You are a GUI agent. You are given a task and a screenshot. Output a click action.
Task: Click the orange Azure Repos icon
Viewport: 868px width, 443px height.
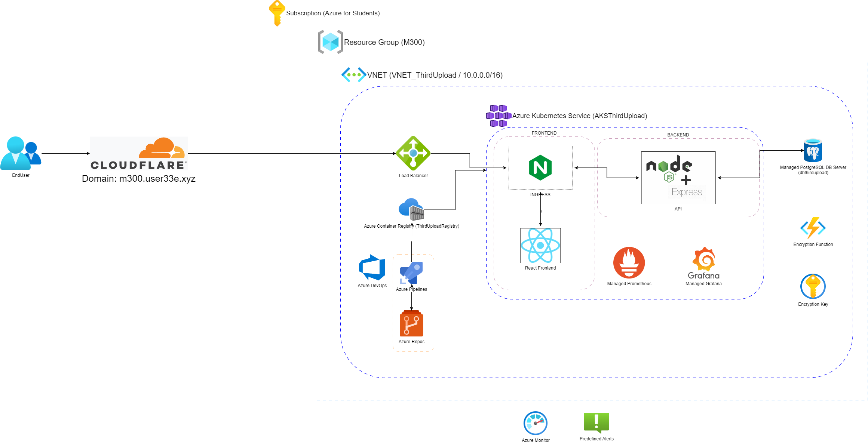point(411,323)
